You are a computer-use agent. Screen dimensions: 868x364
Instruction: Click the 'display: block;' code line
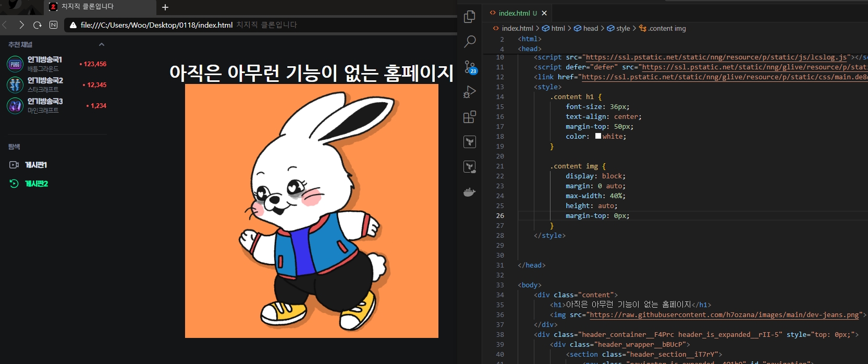click(595, 176)
